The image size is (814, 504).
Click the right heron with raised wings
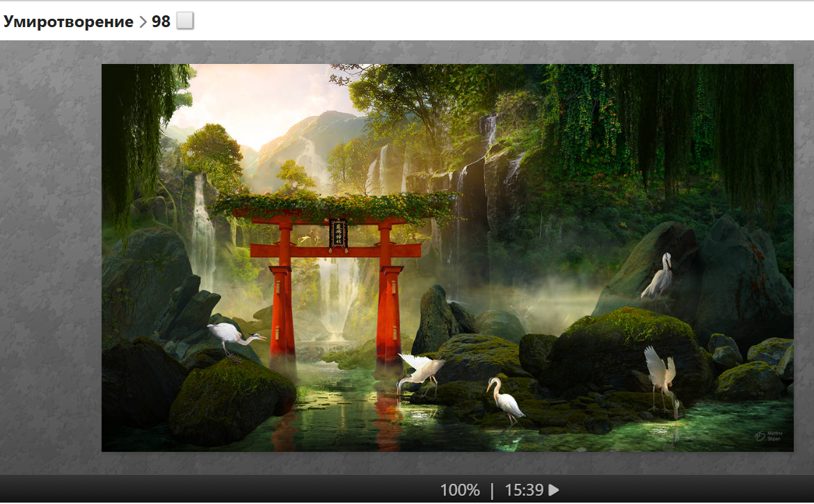click(x=661, y=377)
